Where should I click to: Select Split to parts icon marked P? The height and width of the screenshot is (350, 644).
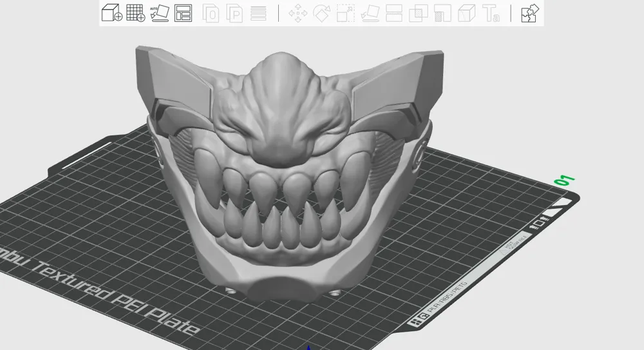click(234, 13)
